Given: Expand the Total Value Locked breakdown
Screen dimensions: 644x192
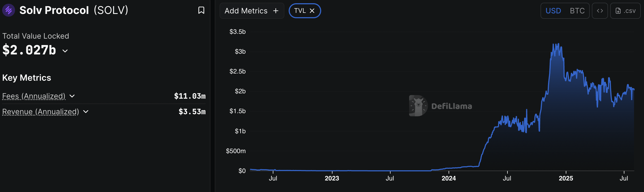Looking at the screenshot, I should tap(65, 51).
